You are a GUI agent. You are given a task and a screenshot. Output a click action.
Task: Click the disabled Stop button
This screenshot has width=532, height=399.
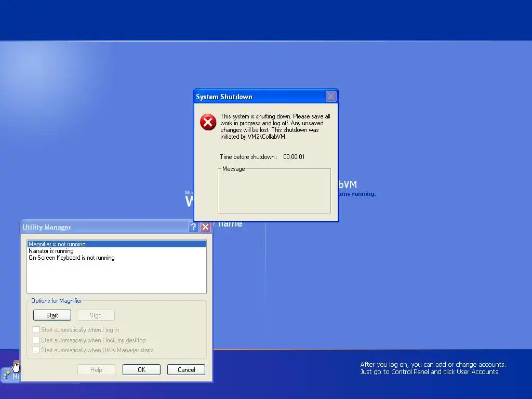[x=96, y=315]
